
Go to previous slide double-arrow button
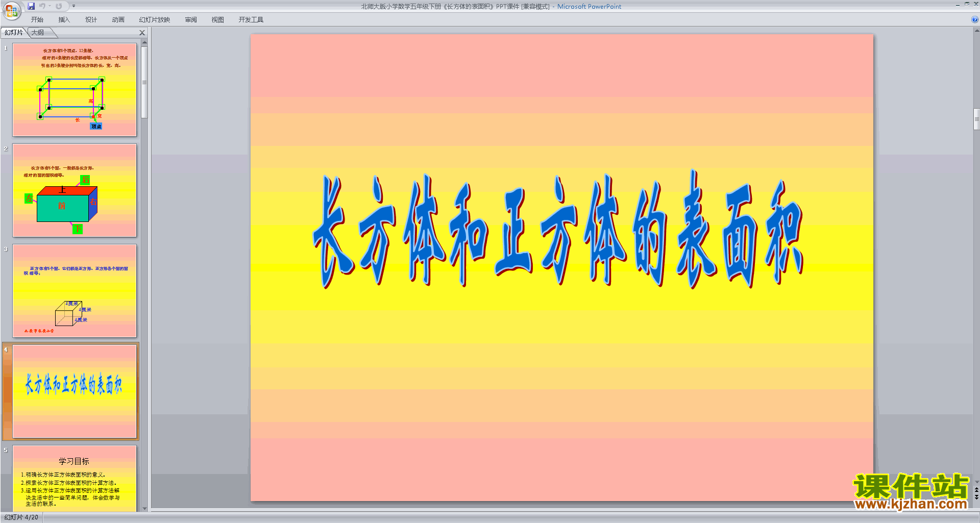pyautogui.click(x=976, y=490)
